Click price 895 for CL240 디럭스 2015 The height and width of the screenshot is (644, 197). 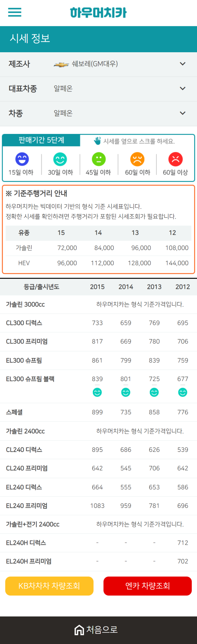(x=97, y=450)
